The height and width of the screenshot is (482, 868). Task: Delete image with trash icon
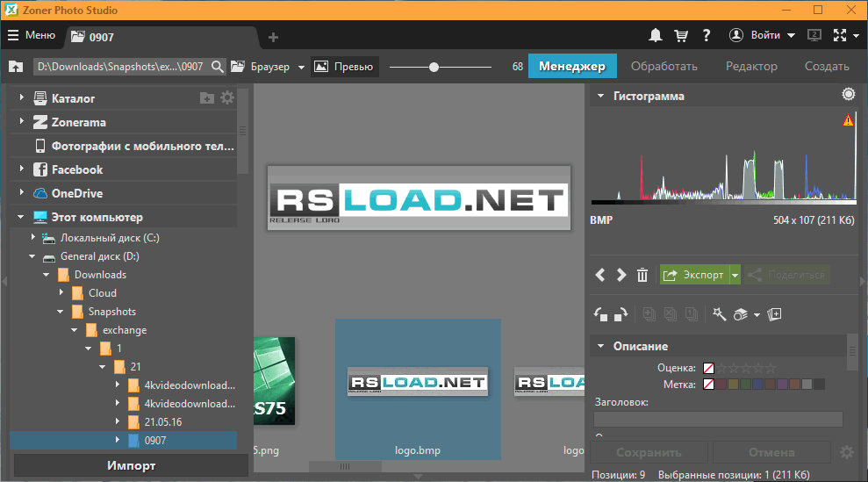pyautogui.click(x=642, y=275)
